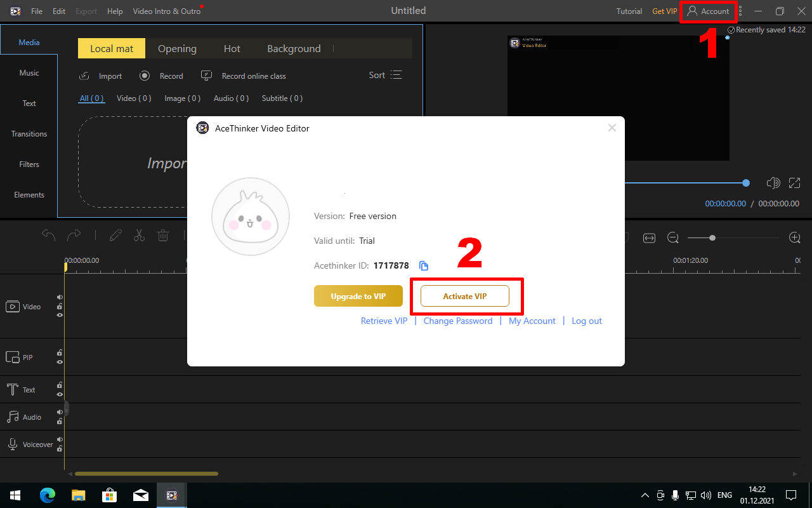Select the pencil Edit tool
Screen dimensions: 812x508
coord(115,236)
